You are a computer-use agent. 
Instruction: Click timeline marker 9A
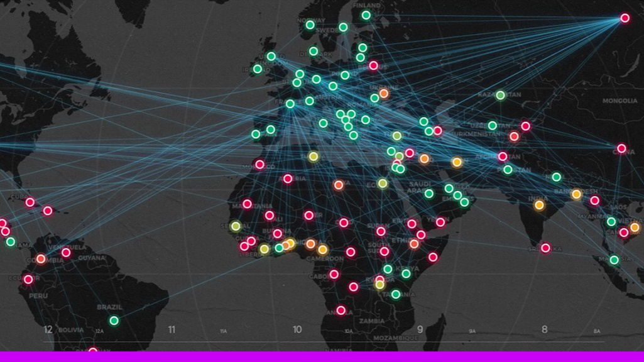tap(472, 331)
